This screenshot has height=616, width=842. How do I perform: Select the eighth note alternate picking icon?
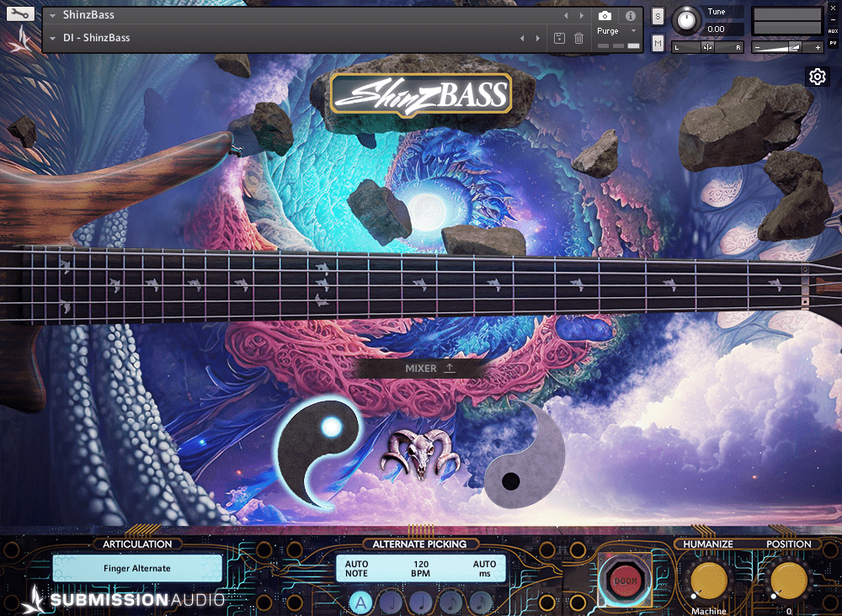click(x=450, y=603)
